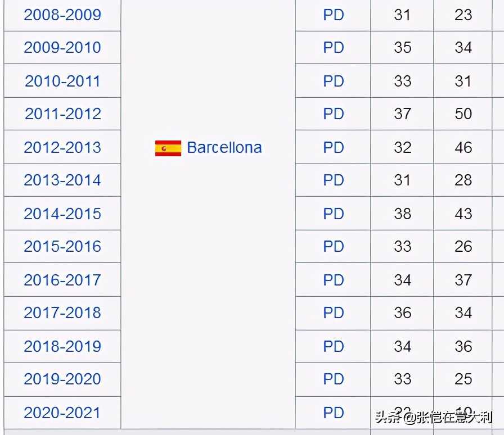Select the 2011-2012 season link
Image resolution: width=504 pixels, height=435 pixels.
pos(63,114)
